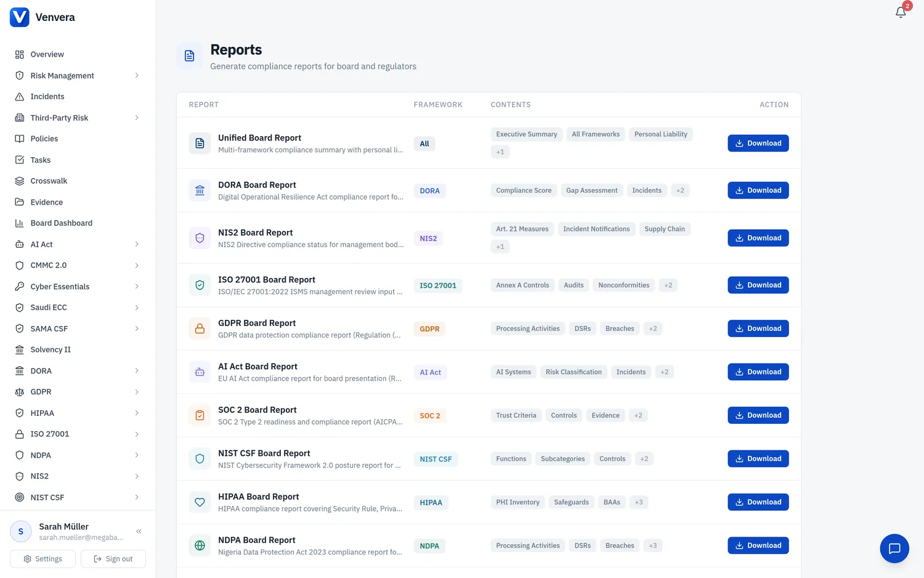Expand the Saudi ECC sidebar chevron

(x=137, y=307)
